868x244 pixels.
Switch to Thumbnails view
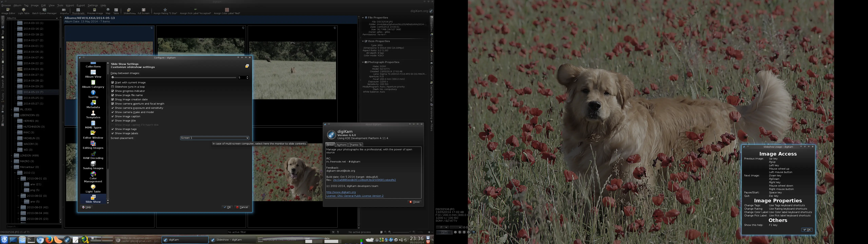[x=78, y=11]
